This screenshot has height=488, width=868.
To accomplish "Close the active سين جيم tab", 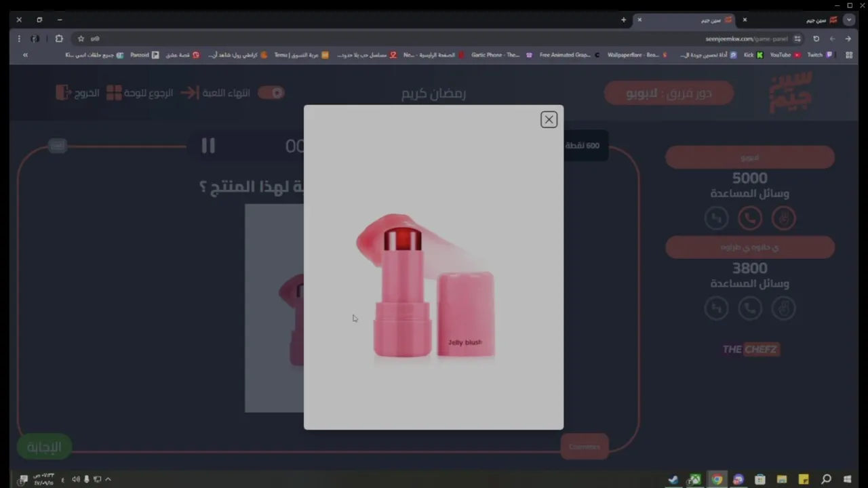I will pyautogui.click(x=639, y=20).
